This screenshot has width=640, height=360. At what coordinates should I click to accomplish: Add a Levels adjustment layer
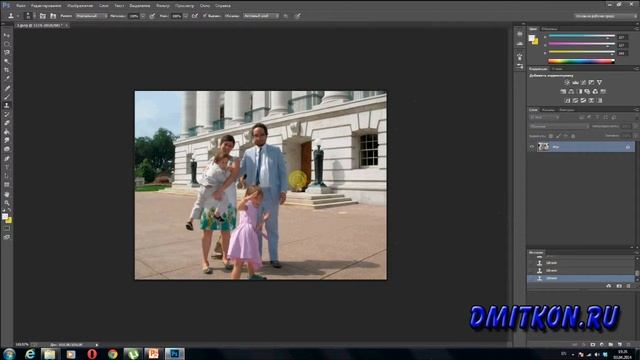pyautogui.click(x=575, y=82)
